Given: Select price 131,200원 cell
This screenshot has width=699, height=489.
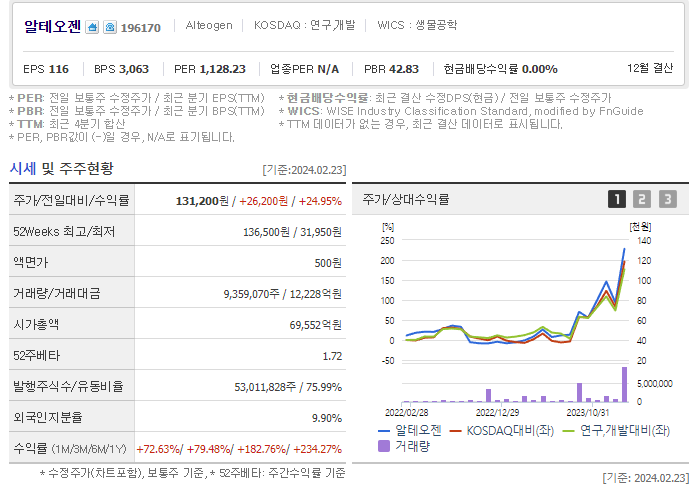Looking at the screenshot, I should (x=202, y=201).
